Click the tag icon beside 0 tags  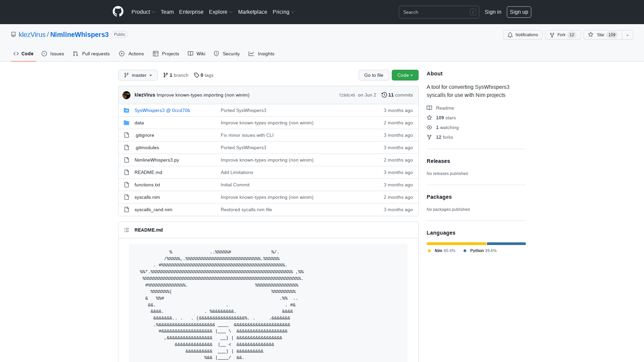click(x=197, y=75)
